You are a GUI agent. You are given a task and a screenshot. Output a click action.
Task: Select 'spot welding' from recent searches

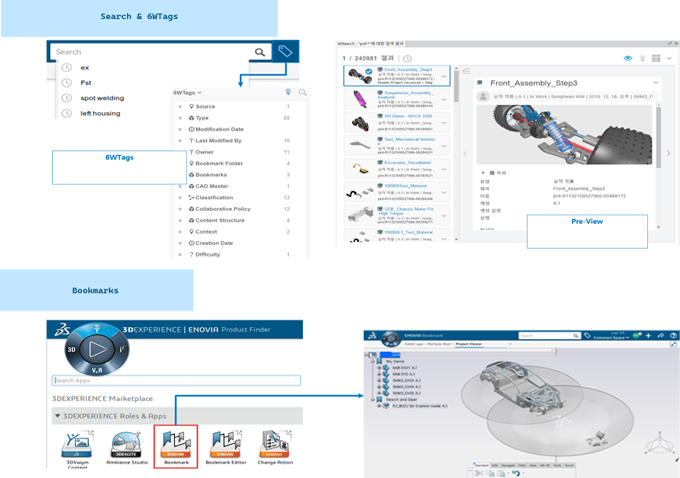[101, 98]
